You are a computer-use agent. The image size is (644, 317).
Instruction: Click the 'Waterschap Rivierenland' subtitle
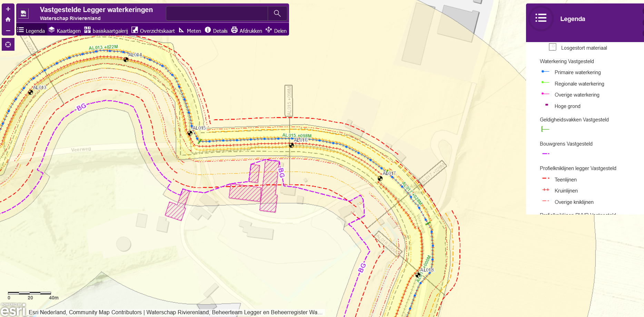point(70,18)
